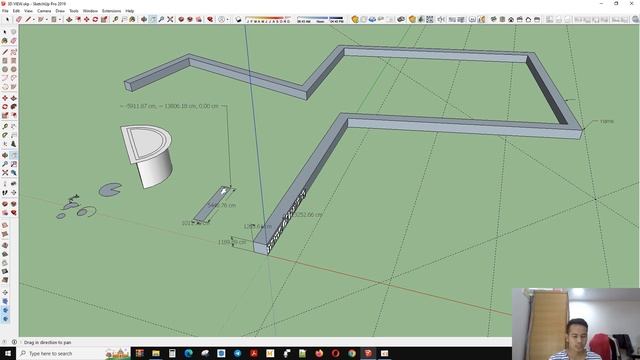Toggle the Show/Hide Shadows button
This screenshot has width=640, height=360.
[x=238, y=19]
